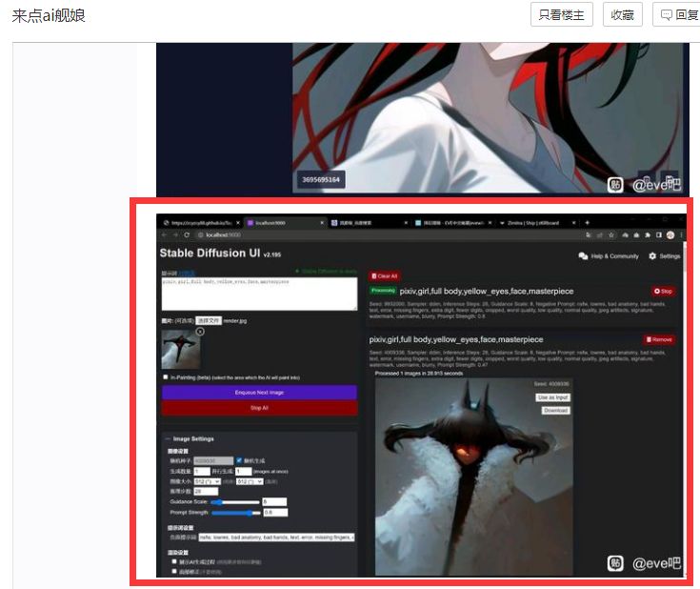Click the prompt text area
The image size is (700, 589).
click(259, 294)
